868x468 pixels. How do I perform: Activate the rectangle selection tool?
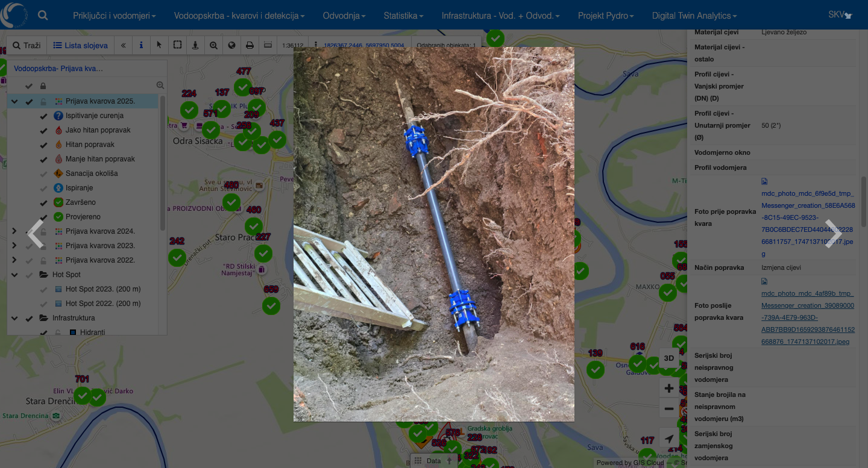(177, 45)
